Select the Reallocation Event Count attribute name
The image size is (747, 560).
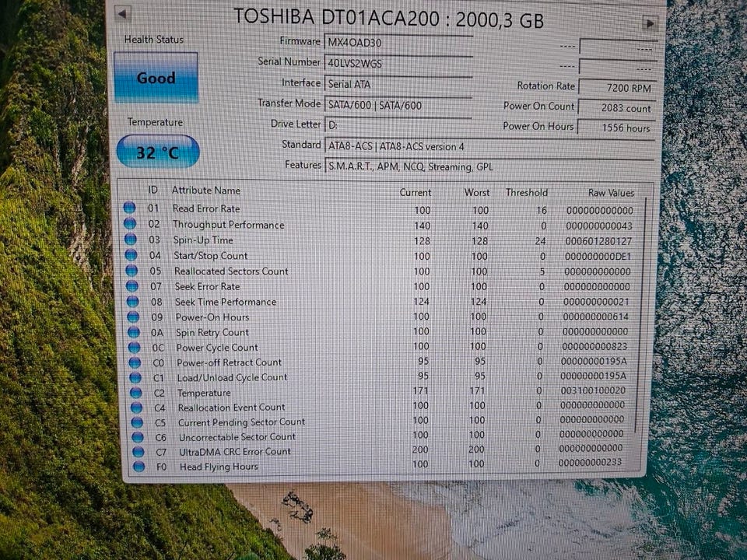(232, 408)
